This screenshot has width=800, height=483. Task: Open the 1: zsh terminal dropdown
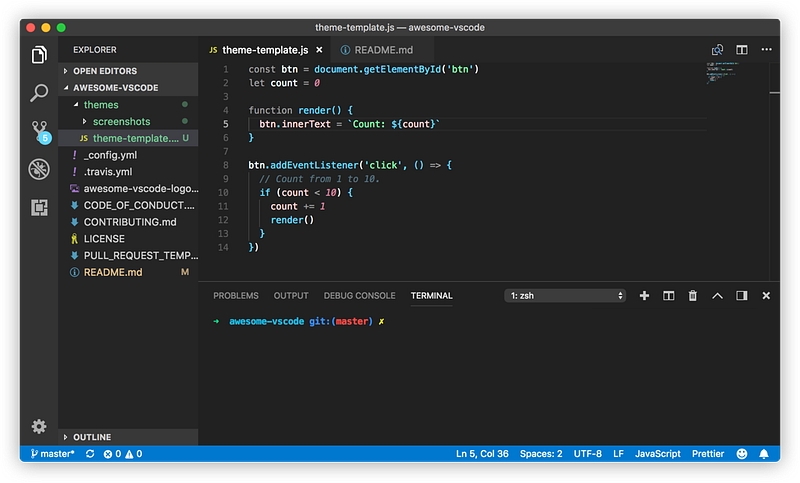pos(567,296)
